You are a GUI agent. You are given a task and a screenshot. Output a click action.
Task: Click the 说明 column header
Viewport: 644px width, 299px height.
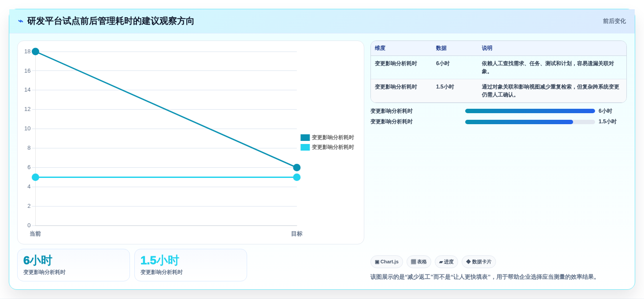coord(487,48)
